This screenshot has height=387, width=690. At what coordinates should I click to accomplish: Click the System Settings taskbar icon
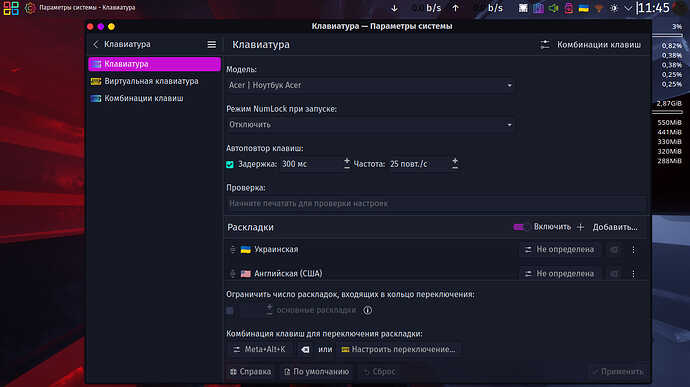click(x=30, y=8)
